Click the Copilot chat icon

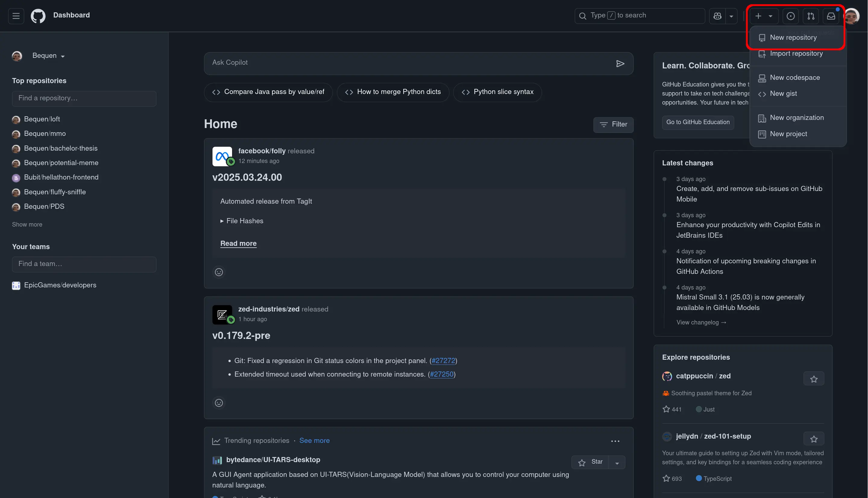(x=718, y=16)
